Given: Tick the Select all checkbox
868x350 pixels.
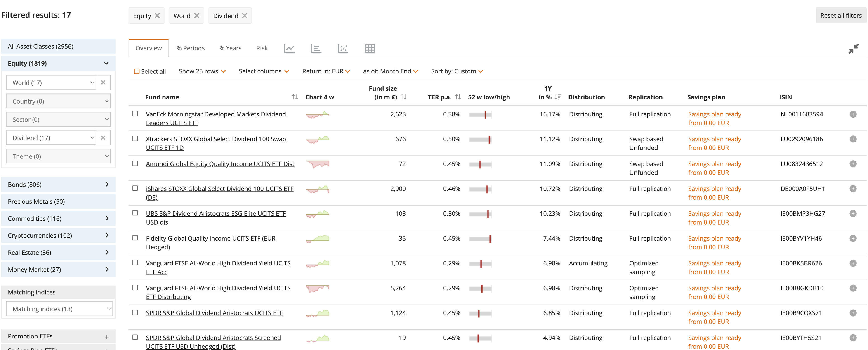Looking at the screenshot, I should tap(137, 71).
